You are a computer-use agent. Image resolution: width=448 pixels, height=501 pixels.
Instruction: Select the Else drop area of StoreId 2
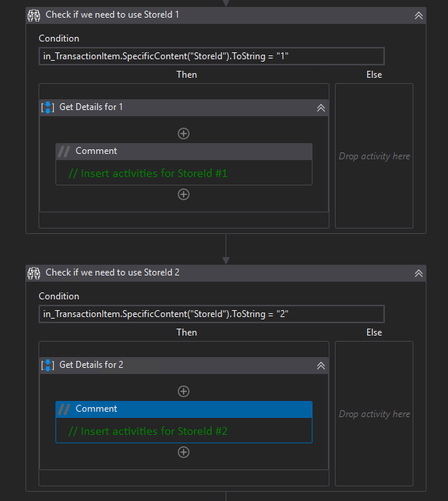pyautogui.click(x=374, y=414)
